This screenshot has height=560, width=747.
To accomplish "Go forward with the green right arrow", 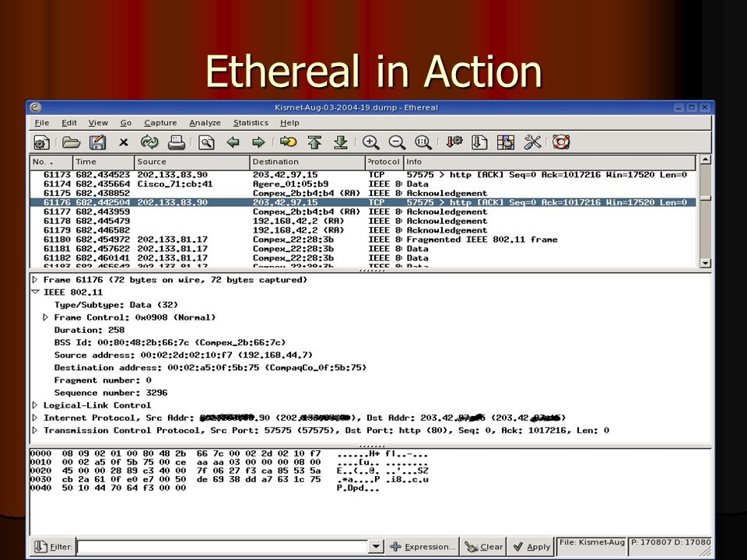I will coord(258,142).
